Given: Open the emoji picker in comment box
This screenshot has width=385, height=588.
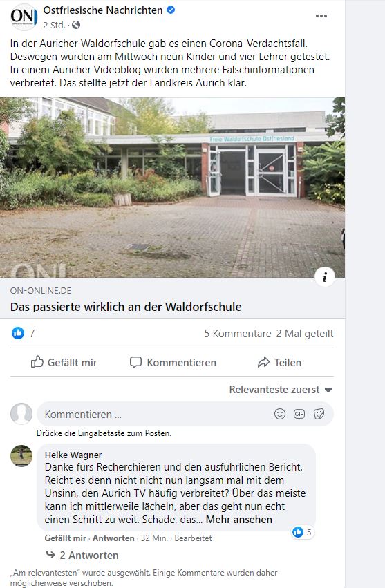Looking at the screenshot, I should point(280,414).
